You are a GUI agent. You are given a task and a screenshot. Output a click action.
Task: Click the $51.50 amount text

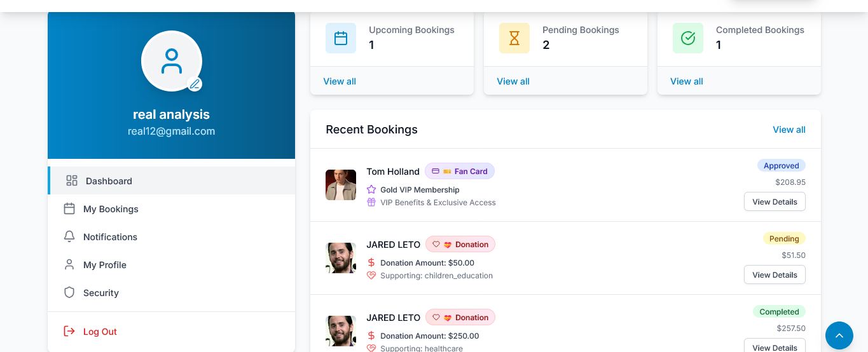[x=794, y=255]
